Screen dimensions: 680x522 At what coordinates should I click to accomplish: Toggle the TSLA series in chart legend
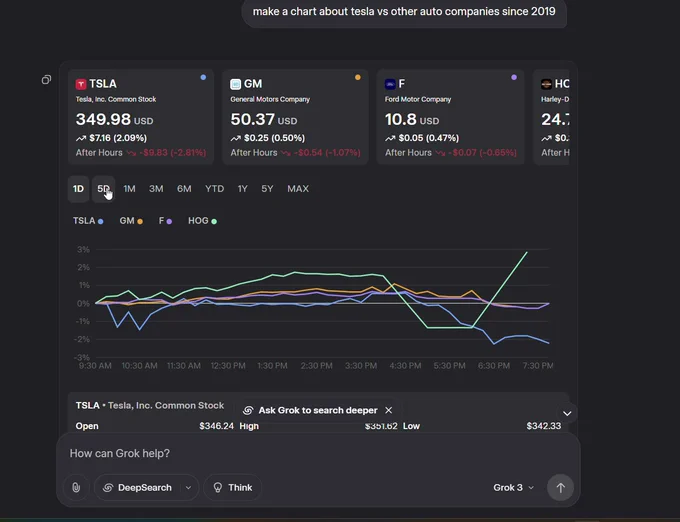tap(88, 221)
